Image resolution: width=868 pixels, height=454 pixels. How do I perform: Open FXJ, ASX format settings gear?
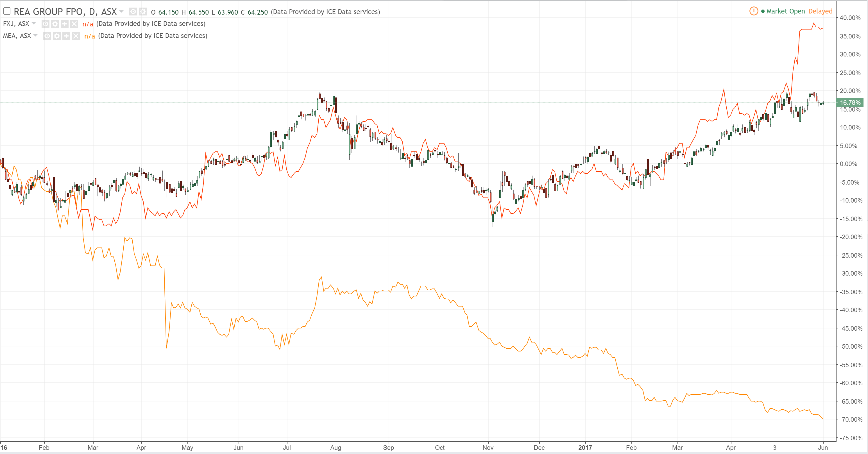click(x=55, y=24)
